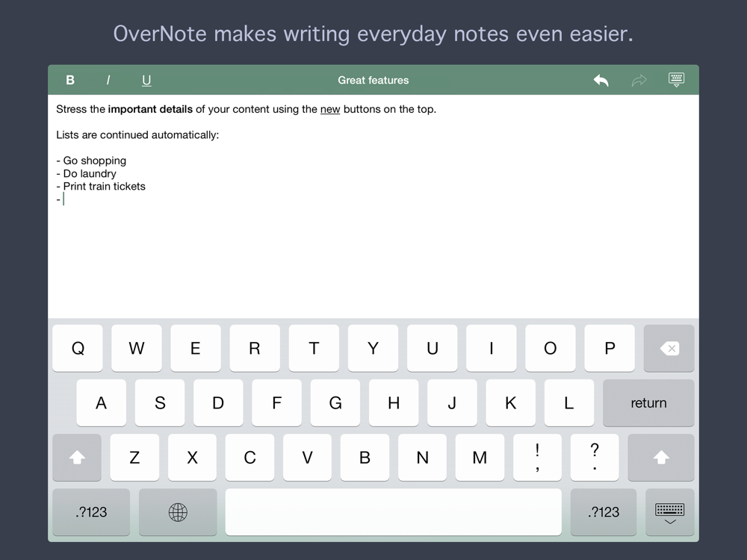Tap the B key on the keyboard
The width and height of the screenshot is (747, 560).
pyautogui.click(x=365, y=457)
